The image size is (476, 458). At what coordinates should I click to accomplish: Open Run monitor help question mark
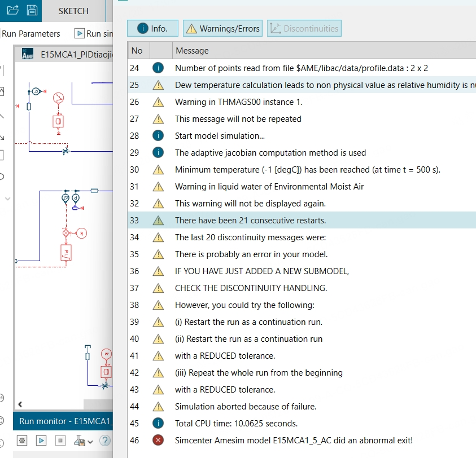tap(105, 441)
